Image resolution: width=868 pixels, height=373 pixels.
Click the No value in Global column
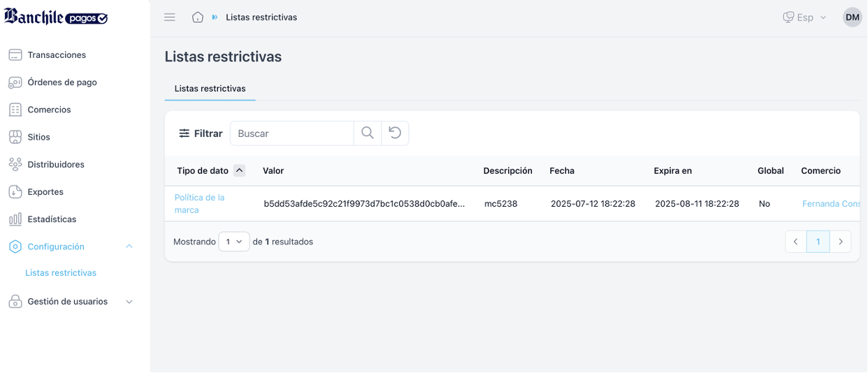coord(765,204)
